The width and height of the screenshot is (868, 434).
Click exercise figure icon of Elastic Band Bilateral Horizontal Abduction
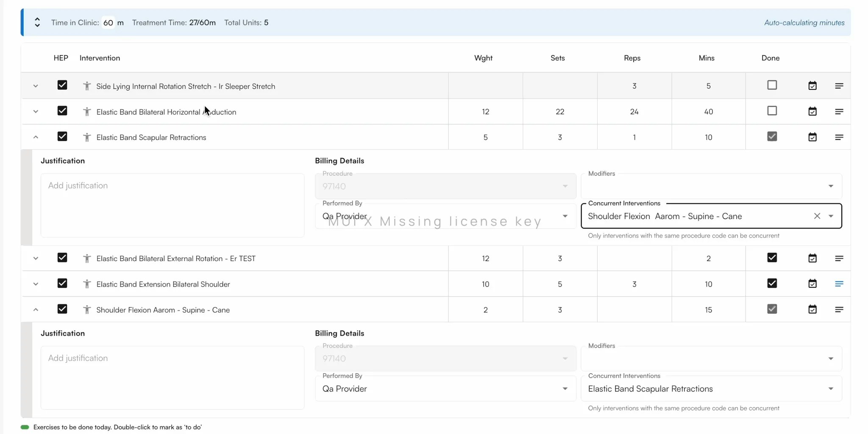tap(87, 112)
